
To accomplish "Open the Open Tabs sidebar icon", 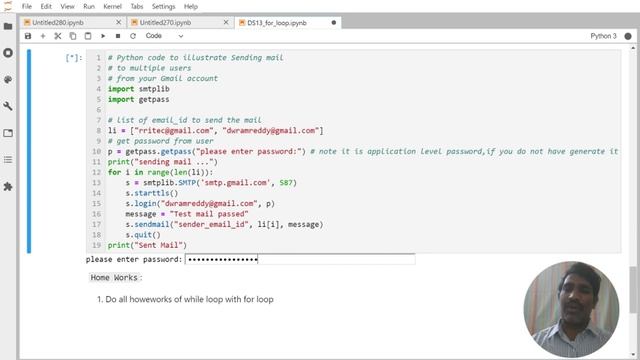I will point(8,133).
